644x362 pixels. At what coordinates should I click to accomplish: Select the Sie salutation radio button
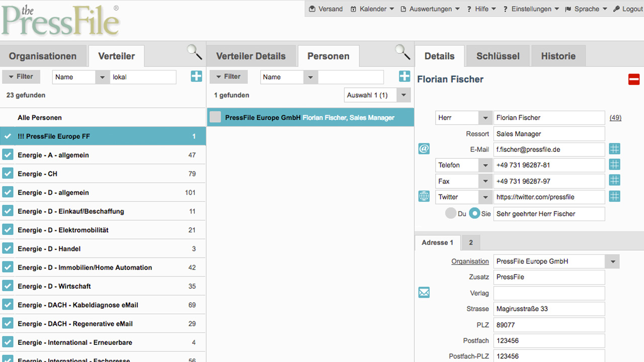474,213
